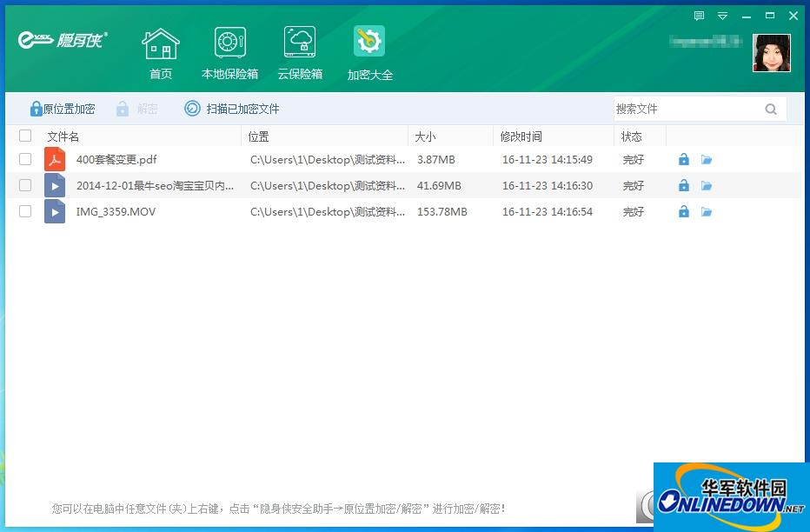Screen dimensions: 810x532
Task: Focus the 搜索文件 search field
Action: coord(685,109)
